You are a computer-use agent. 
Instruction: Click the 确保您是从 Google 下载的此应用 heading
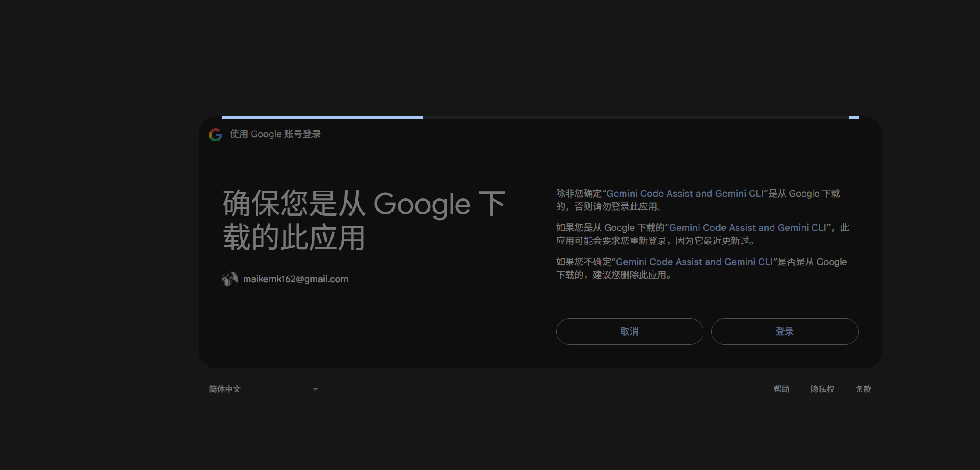pyautogui.click(x=364, y=220)
